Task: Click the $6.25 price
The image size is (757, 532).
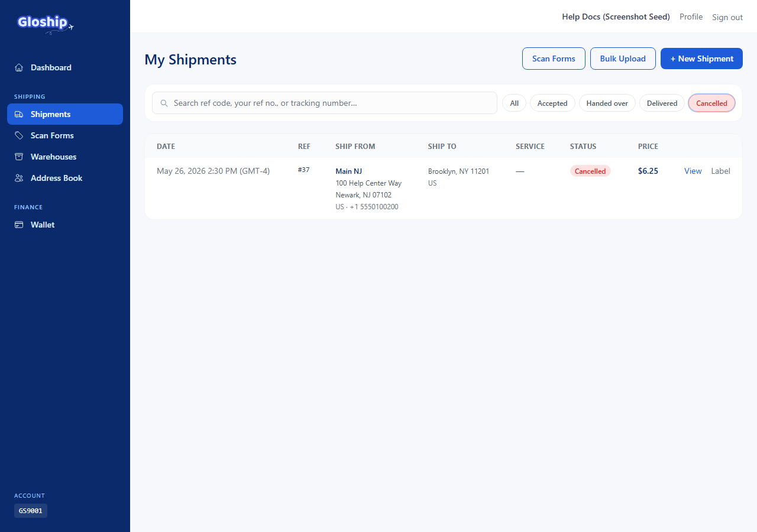Action: click(648, 171)
